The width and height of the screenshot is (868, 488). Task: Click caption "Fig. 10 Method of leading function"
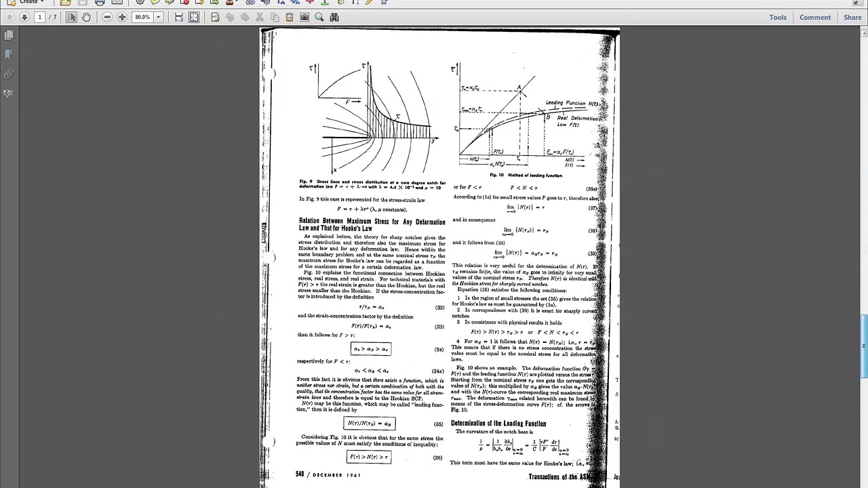pos(526,176)
